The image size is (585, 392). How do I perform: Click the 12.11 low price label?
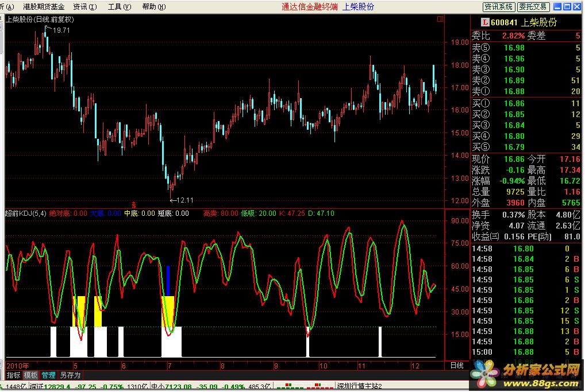(184, 200)
